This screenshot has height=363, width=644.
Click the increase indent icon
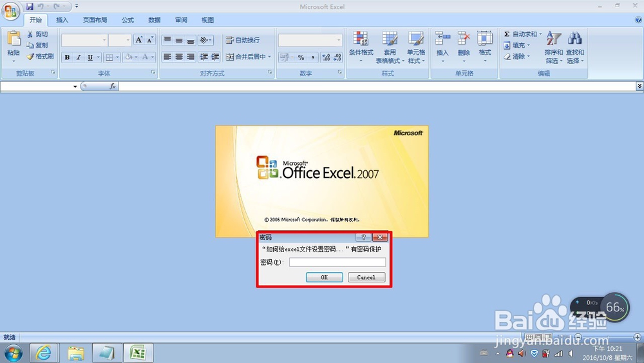pyautogui.click(x=215, y=57)
